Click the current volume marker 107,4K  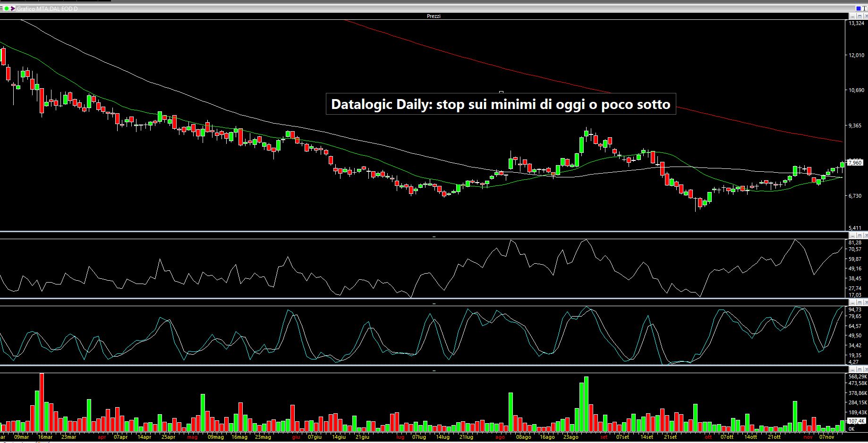(x=857, y=421)
